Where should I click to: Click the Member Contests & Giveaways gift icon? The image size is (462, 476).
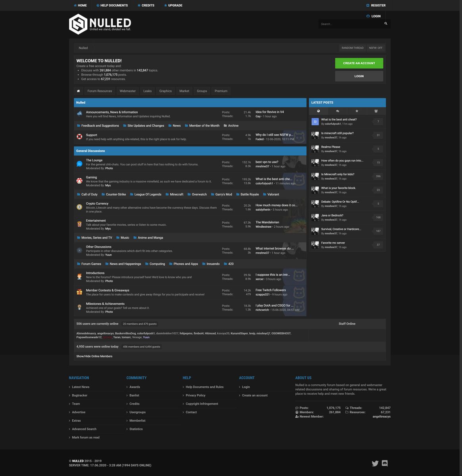pos(79,292)
